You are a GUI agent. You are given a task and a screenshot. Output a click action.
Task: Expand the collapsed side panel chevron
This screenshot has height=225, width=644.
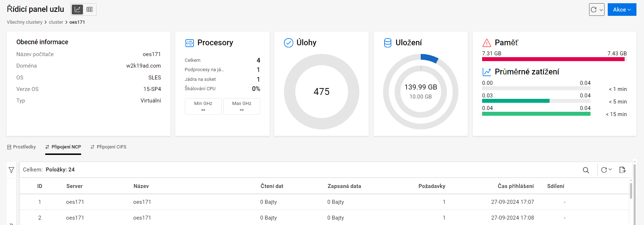pyautogui.click(x=11, y=224)
